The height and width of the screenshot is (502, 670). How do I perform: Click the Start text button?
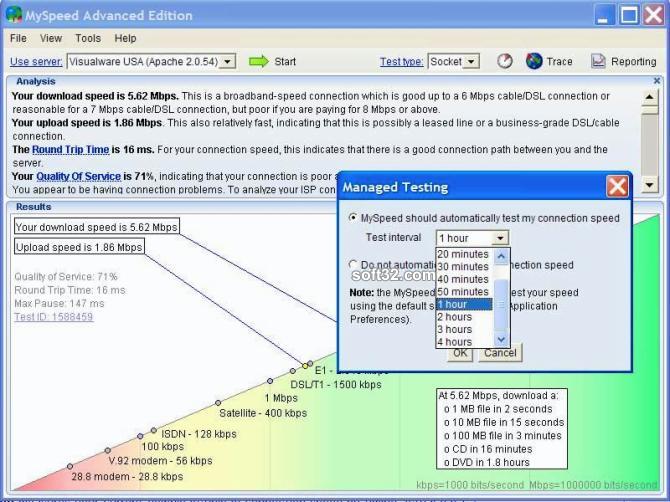point(285,62)
